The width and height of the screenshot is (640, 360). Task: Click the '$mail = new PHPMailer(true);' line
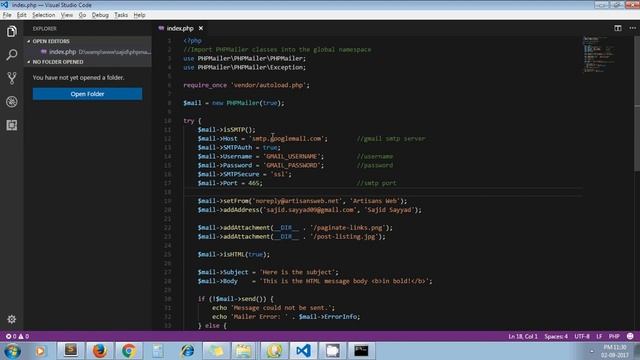click(x=234, y=103)
